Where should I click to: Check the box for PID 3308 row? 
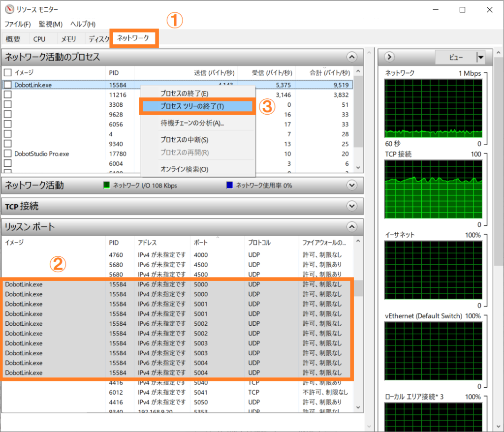(x=8, y=104)
